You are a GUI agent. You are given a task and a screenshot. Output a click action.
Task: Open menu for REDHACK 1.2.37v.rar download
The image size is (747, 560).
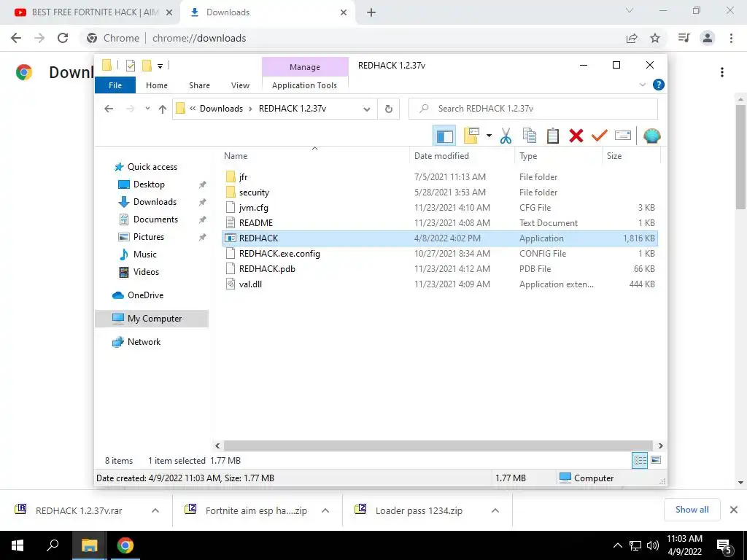pos(155,510)
